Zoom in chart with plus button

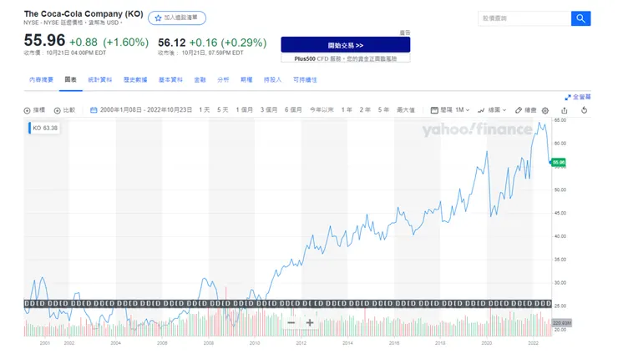(x=310, y=322)
